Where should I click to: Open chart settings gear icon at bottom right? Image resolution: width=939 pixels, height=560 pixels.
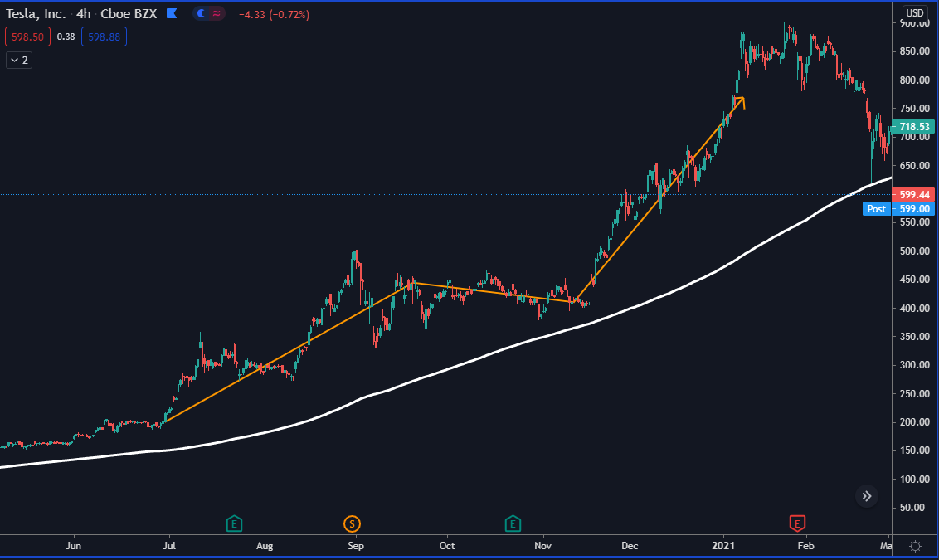(915, 546)
